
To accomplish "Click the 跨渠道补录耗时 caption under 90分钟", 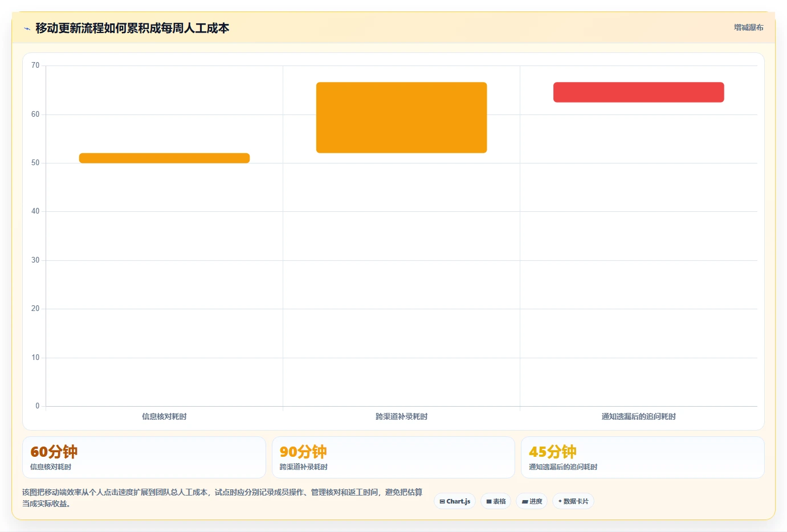I will click(304, 467).
